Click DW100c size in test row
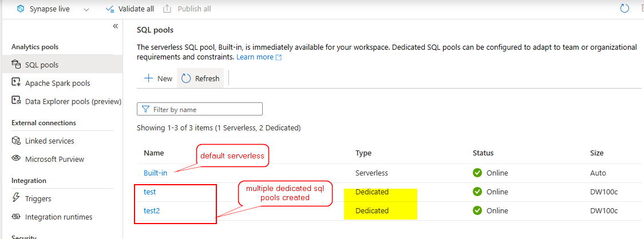 point(603,192)
